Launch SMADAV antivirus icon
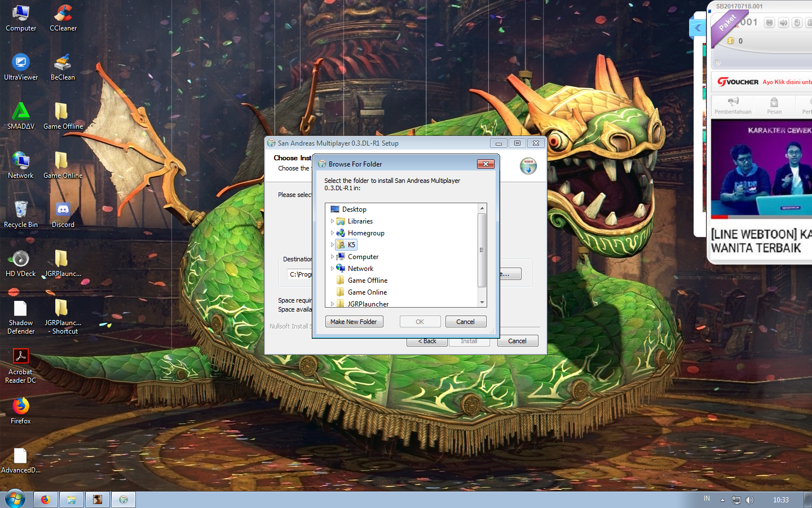 21,116
